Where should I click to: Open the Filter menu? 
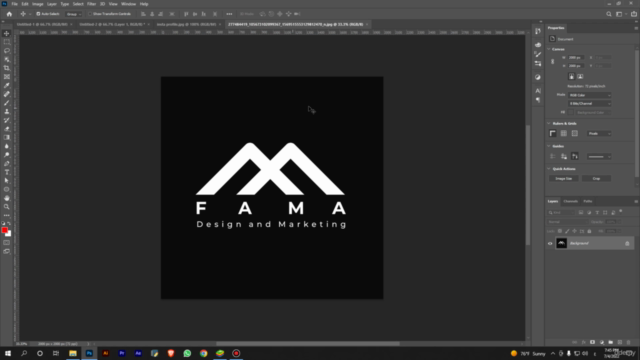pos(91,4)
